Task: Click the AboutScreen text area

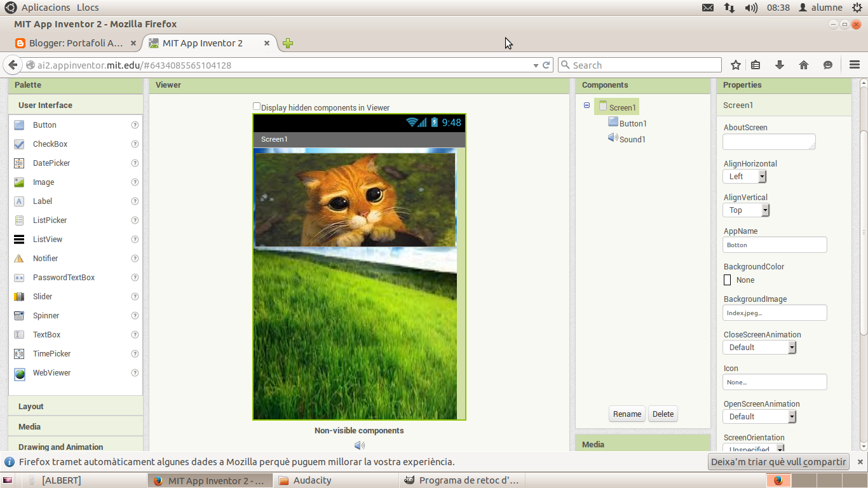Action: 770,142
